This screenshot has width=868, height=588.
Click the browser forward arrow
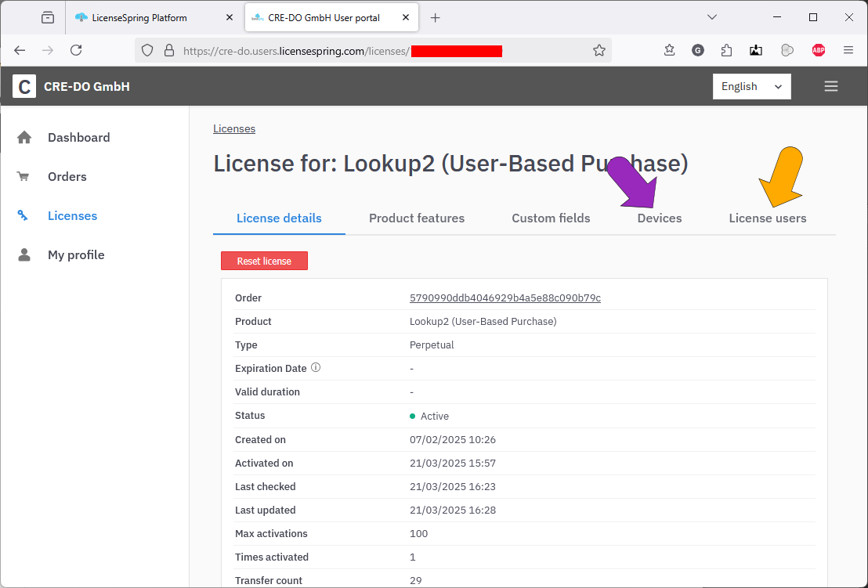48,50
